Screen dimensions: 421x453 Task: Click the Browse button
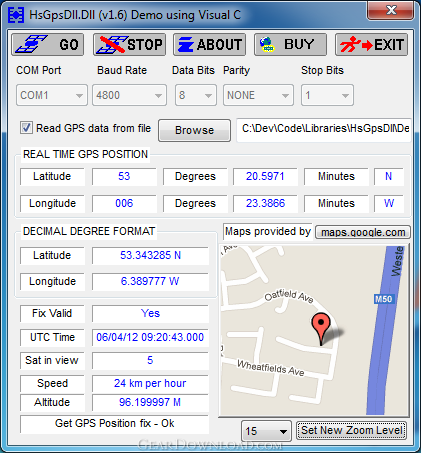tap(194, 130)
